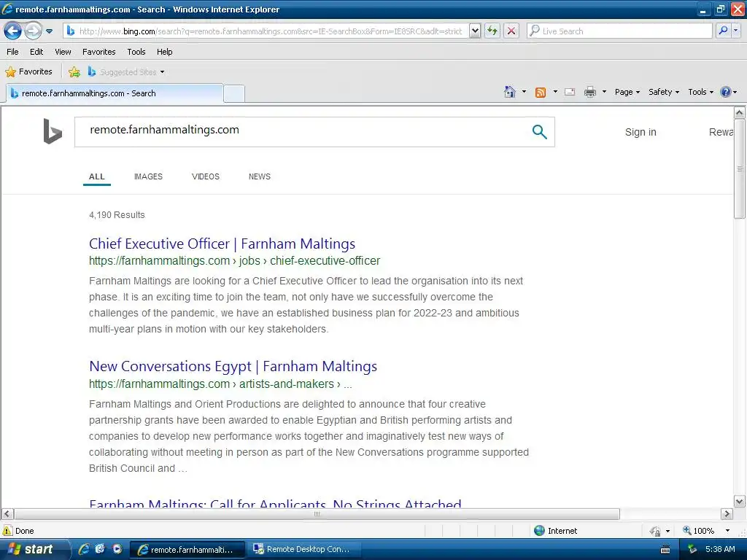
Task: Switch to the IMAGES tab
Action: pos(148,176)
